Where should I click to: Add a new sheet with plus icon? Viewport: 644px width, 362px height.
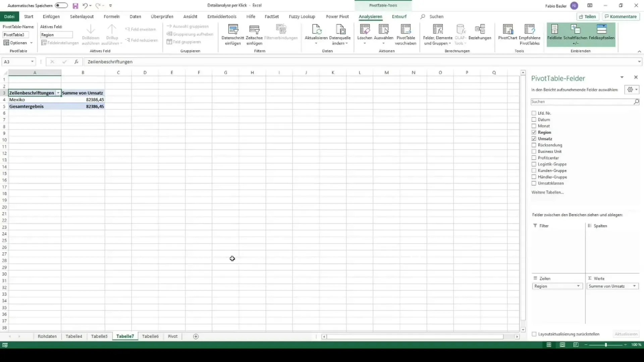tap(196, 337)
